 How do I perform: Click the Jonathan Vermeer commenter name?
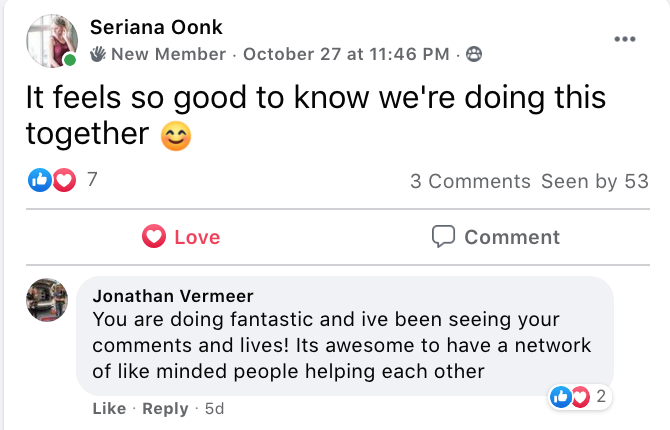tap(173, 296)
